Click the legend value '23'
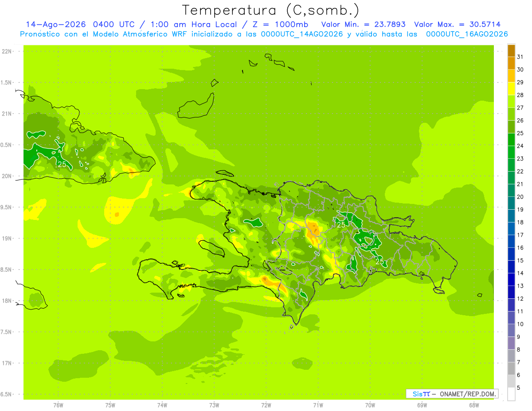The width and height of the screenshot is (532, 411). pos(520,159)
